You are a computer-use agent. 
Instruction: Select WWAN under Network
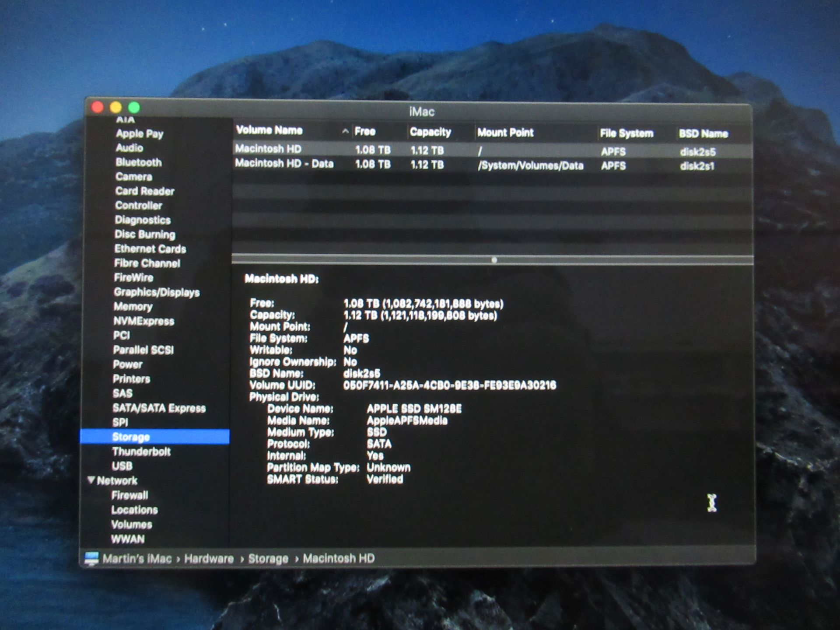[x=128, y=539]
